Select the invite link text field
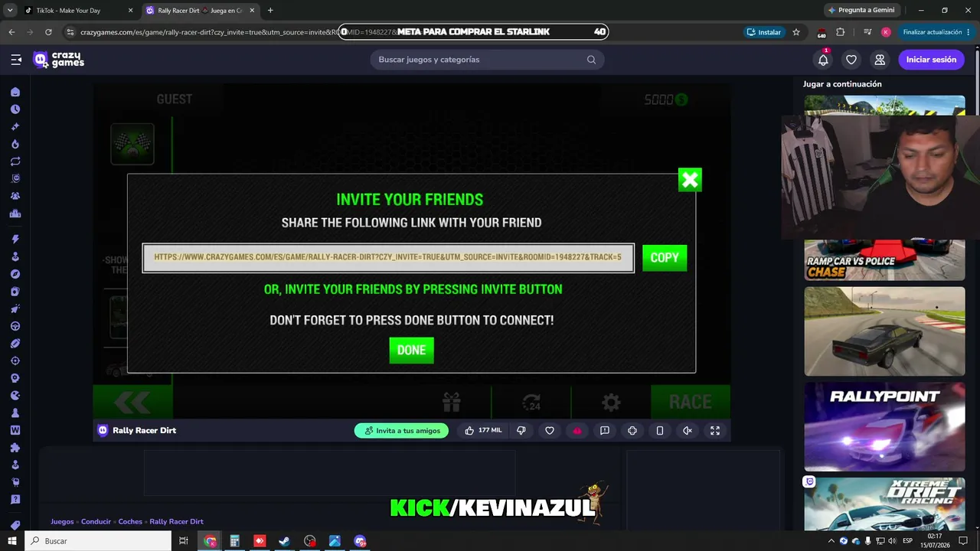The width and height of the screenshot is (980, 551). tap(388, 258)
